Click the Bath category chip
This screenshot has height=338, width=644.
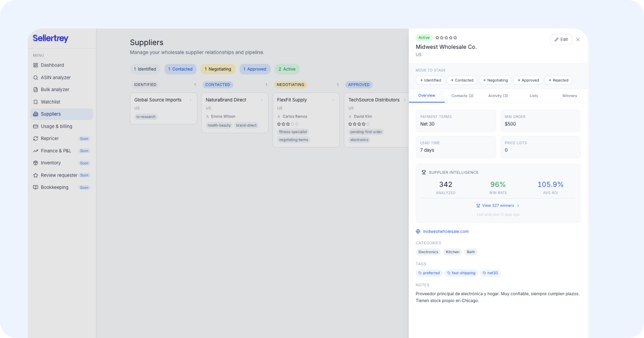coord(471,252)
